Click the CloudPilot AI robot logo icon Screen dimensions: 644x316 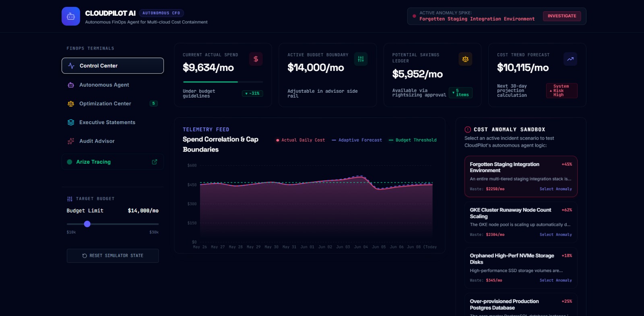(71, 16)
